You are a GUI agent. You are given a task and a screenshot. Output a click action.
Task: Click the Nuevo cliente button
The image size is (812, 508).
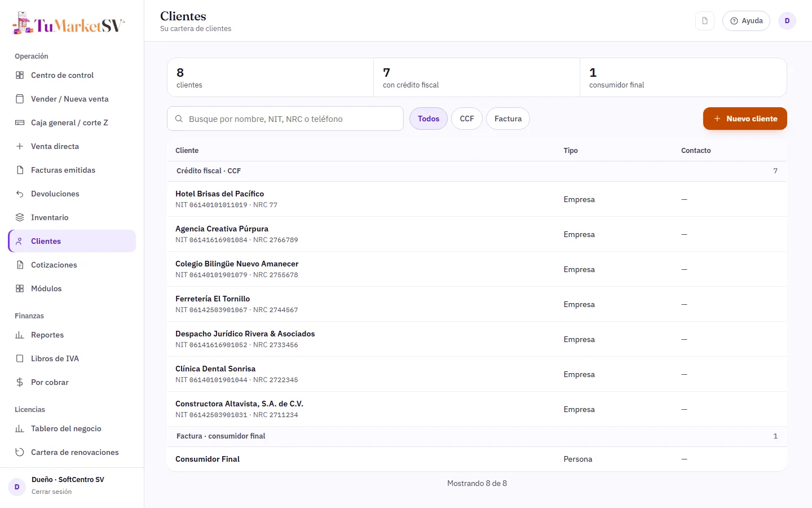[745, 119]
